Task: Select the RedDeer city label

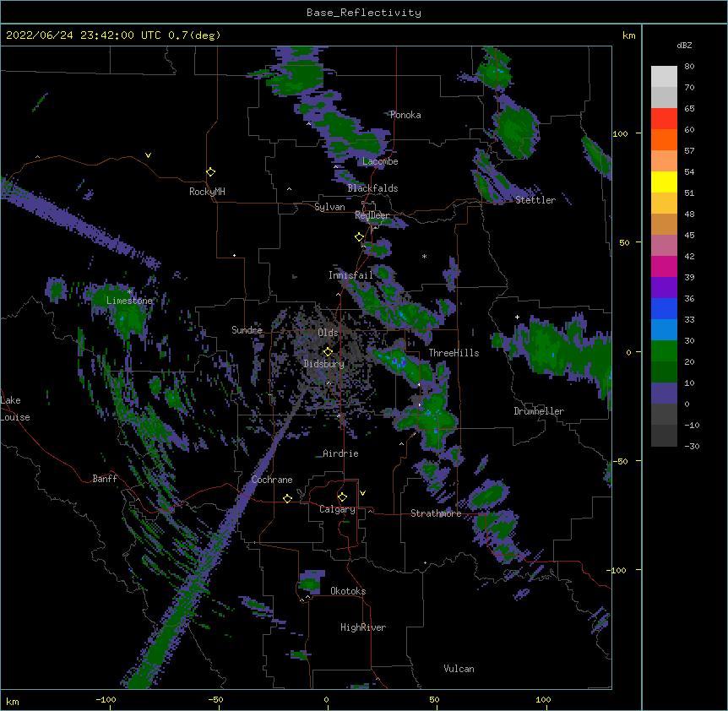Action: [x=372, y=215]
